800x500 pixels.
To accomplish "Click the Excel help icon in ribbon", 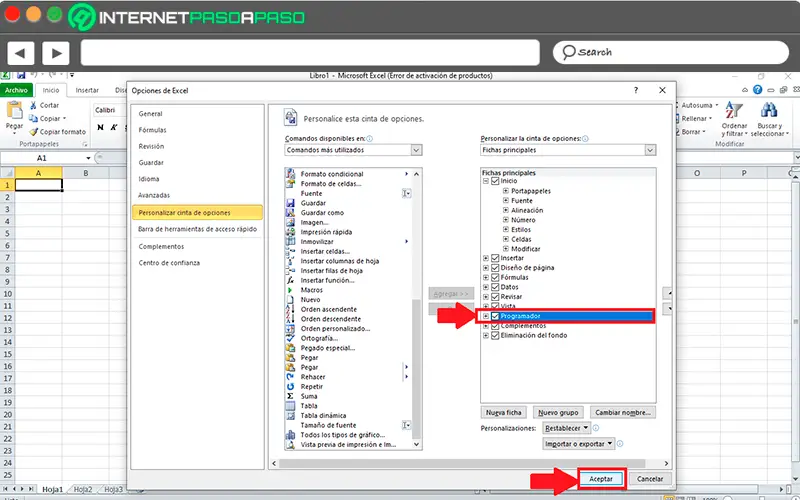I will 758,90.
